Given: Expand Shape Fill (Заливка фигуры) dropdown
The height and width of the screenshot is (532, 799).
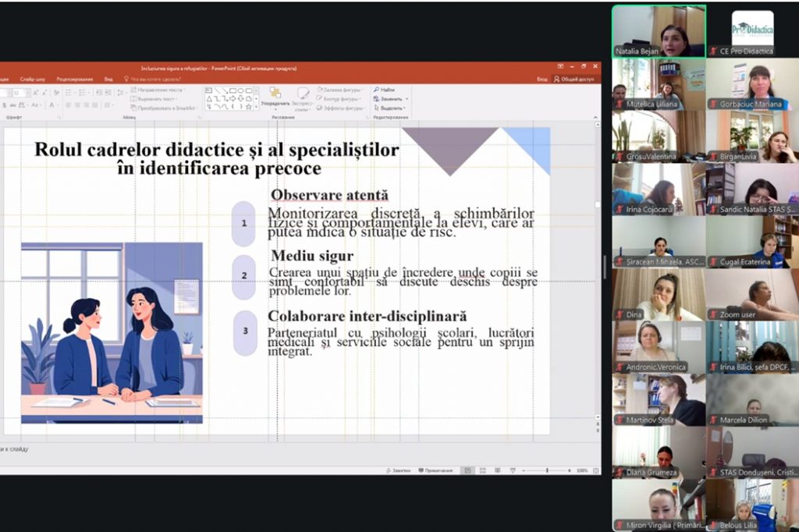Looking at the screenshot, I should click(x=342, y=90).
